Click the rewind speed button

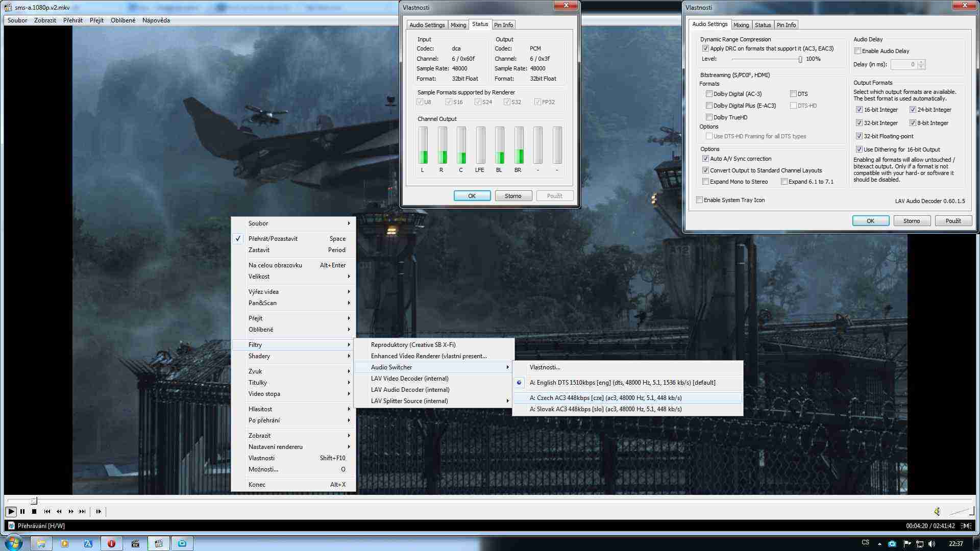click(x=59, y=511)
